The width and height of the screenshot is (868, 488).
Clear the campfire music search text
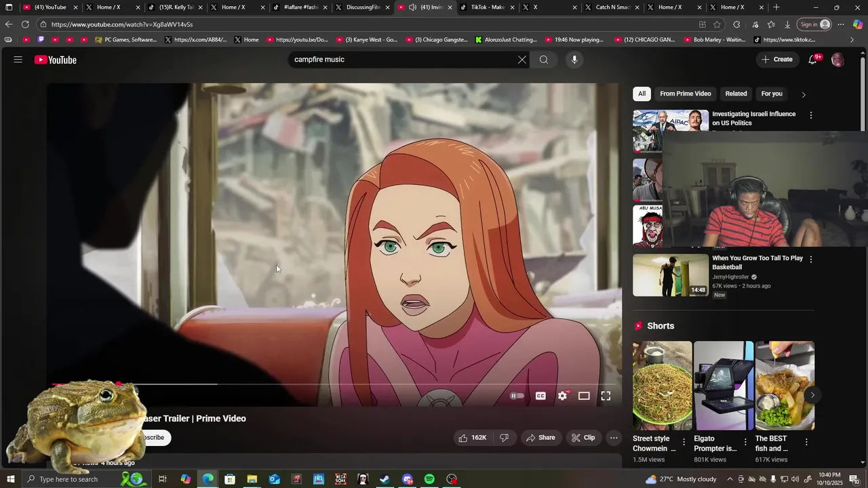522,60
